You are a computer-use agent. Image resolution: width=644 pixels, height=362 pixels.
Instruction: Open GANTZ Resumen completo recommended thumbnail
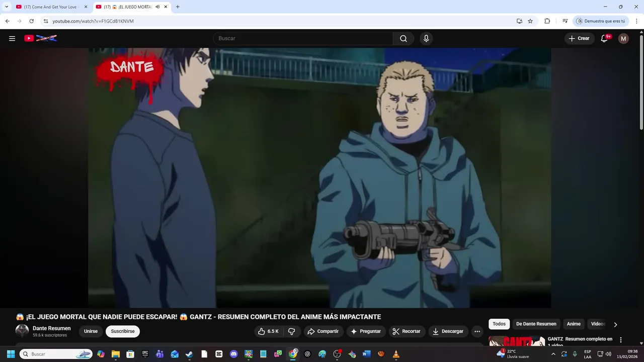[x=517, y=341]
